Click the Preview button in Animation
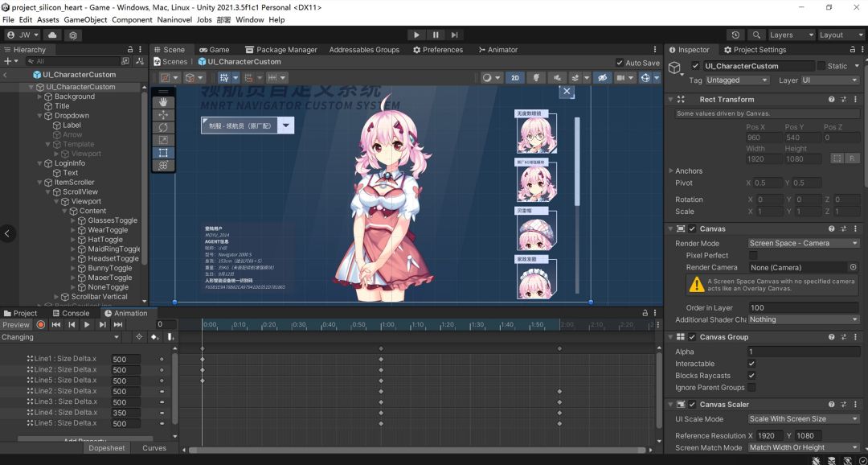The width and height of the screenshot is (868, 465). (x=16, y=325)
